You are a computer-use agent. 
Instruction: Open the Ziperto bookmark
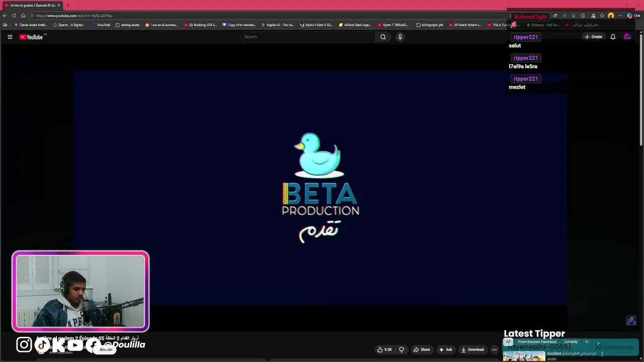pos(69,25)
